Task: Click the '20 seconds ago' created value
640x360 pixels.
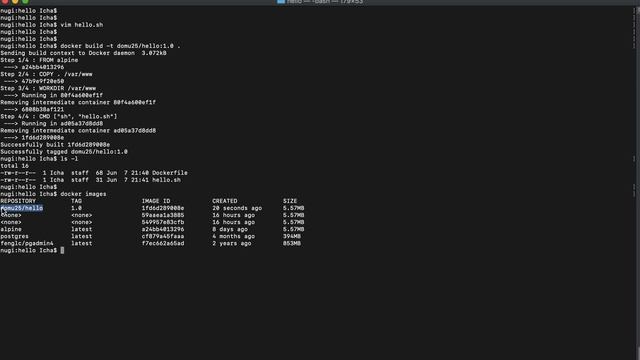Action: [x=237, y=208]
